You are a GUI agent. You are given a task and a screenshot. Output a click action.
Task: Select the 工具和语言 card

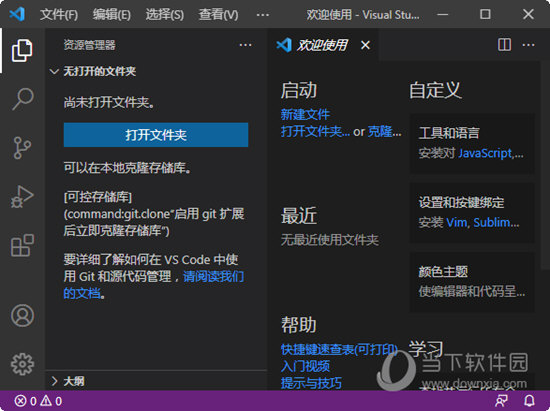click(x=472, y=143)
